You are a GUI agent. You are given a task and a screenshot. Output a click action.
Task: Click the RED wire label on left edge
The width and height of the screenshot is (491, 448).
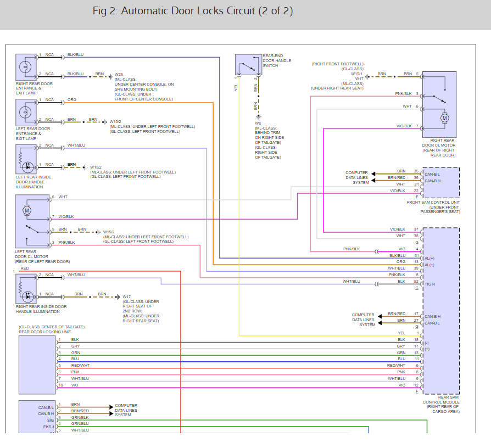pyautogui.click(x=25, y=268)
